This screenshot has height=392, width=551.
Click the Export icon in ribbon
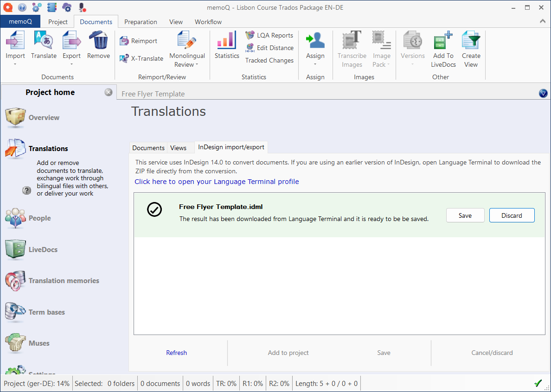72,41
